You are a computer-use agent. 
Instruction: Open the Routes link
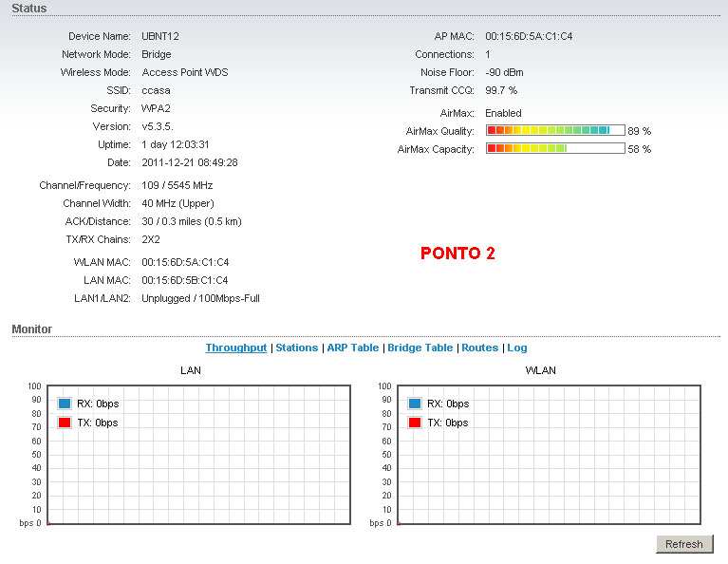[479, 348]
